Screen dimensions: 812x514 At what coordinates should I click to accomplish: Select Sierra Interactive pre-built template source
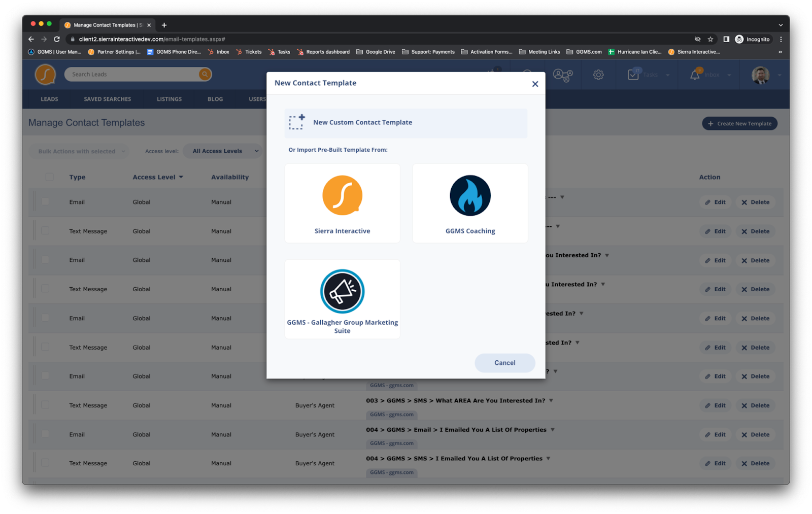pyautogui.click(x=342, y=203)
